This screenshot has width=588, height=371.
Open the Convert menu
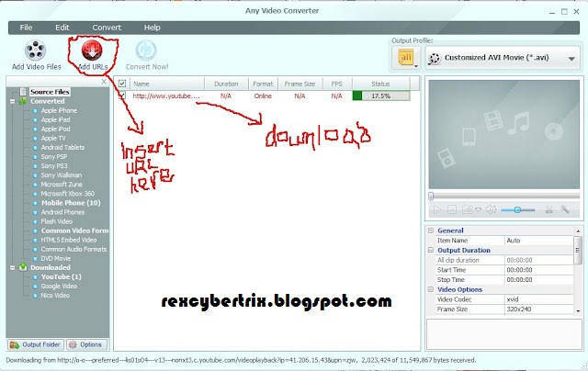pos(107,28)
